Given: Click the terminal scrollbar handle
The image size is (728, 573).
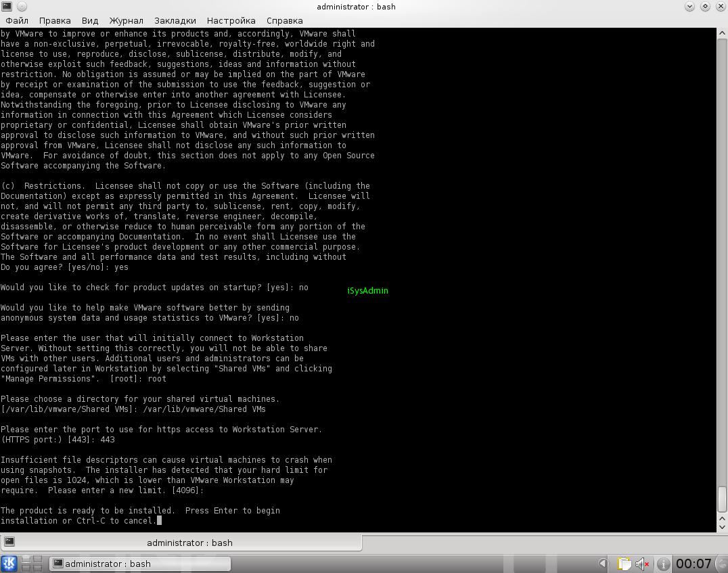Looking at the screenshot, I should [x=722, y=499].
